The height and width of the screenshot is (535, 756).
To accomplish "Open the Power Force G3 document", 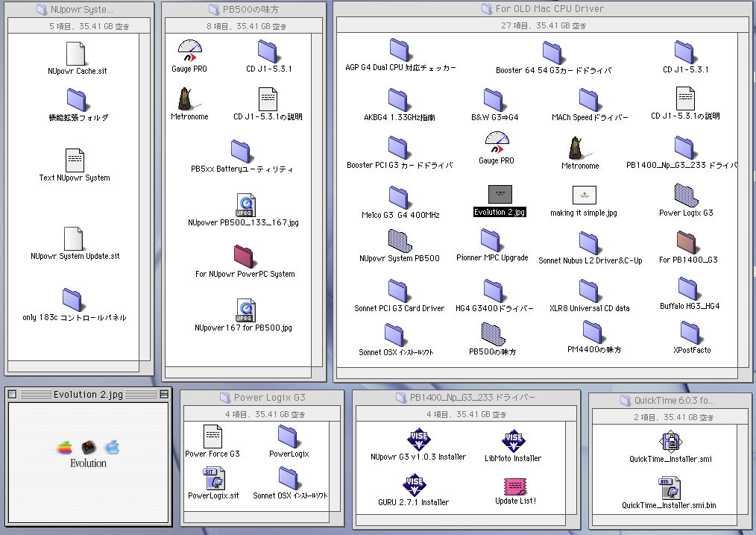I will coord(213,437).
